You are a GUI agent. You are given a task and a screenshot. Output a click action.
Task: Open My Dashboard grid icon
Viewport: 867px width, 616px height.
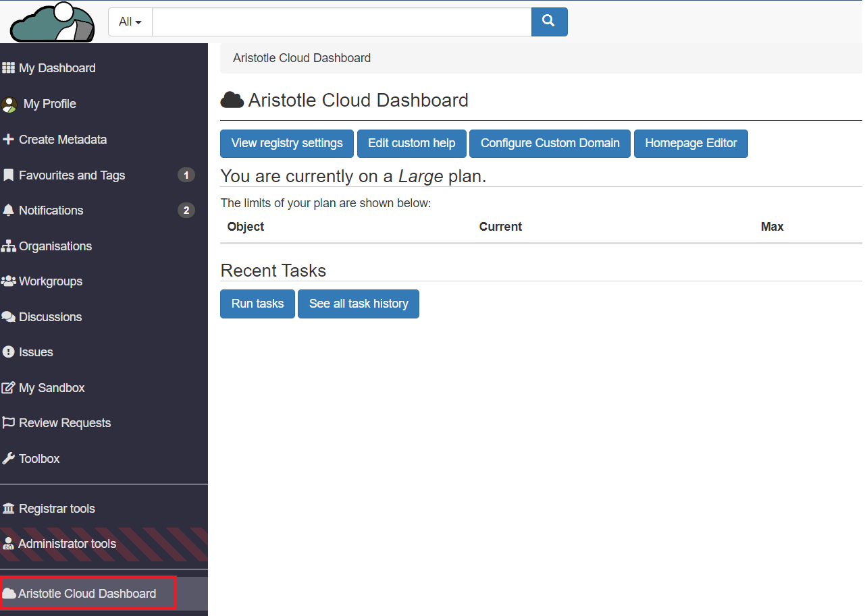[x=9, y=68]
